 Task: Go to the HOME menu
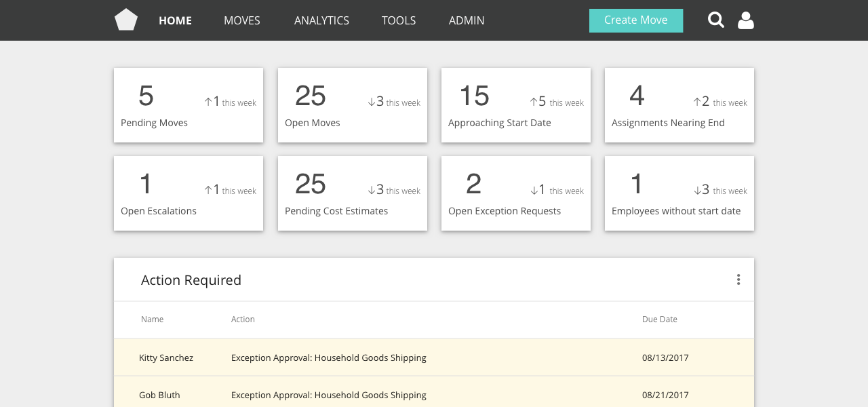176,20
